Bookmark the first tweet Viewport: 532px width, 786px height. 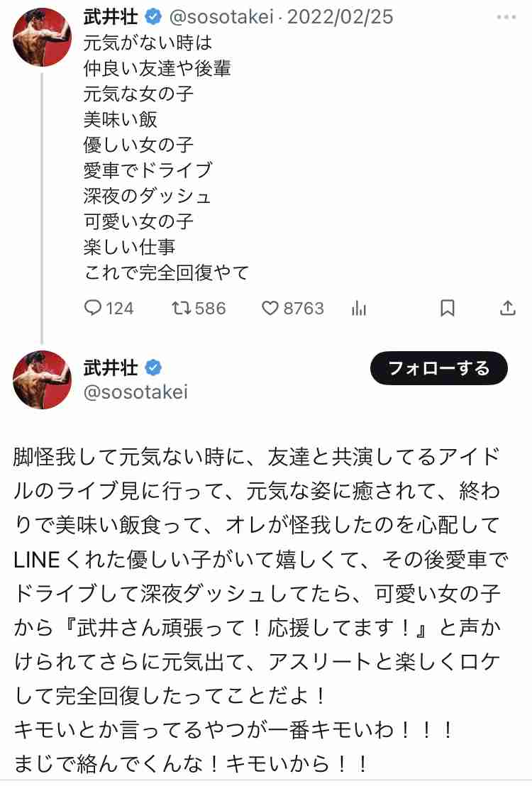coord(448,308)
